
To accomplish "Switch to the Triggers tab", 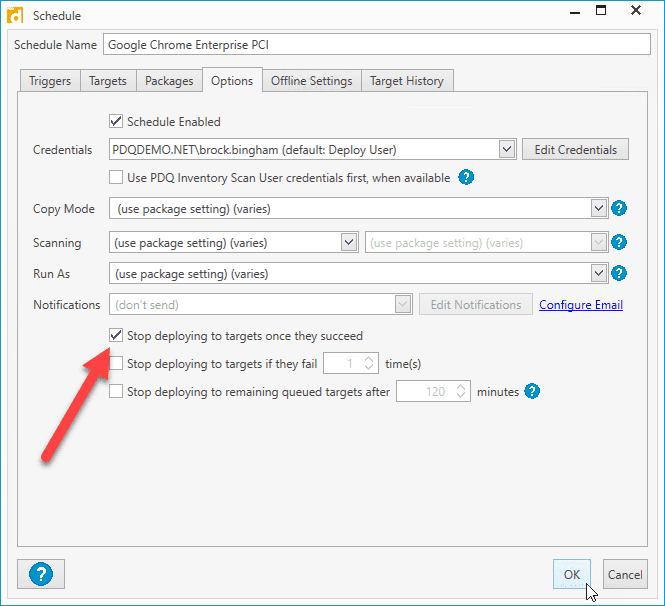I will tap(50, 81).
